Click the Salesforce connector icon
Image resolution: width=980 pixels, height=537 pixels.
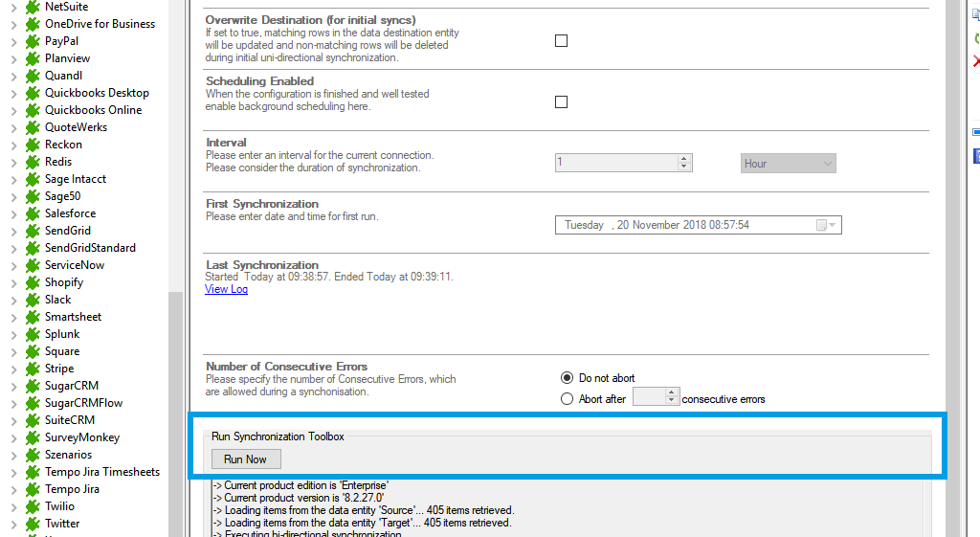click(x=33, y=213)
